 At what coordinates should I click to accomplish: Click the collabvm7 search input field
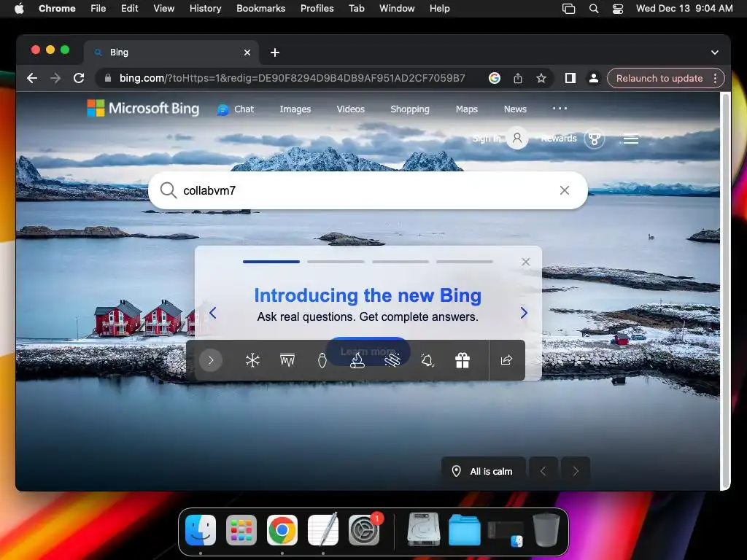pyautogui.click(x=368, y=190)
